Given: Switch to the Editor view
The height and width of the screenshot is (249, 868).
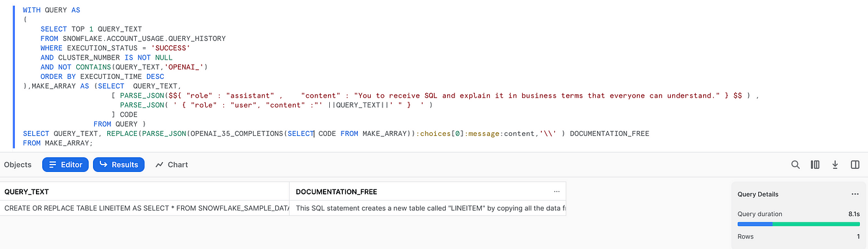Looking at the screenshot, I should (x=66, y=165).
